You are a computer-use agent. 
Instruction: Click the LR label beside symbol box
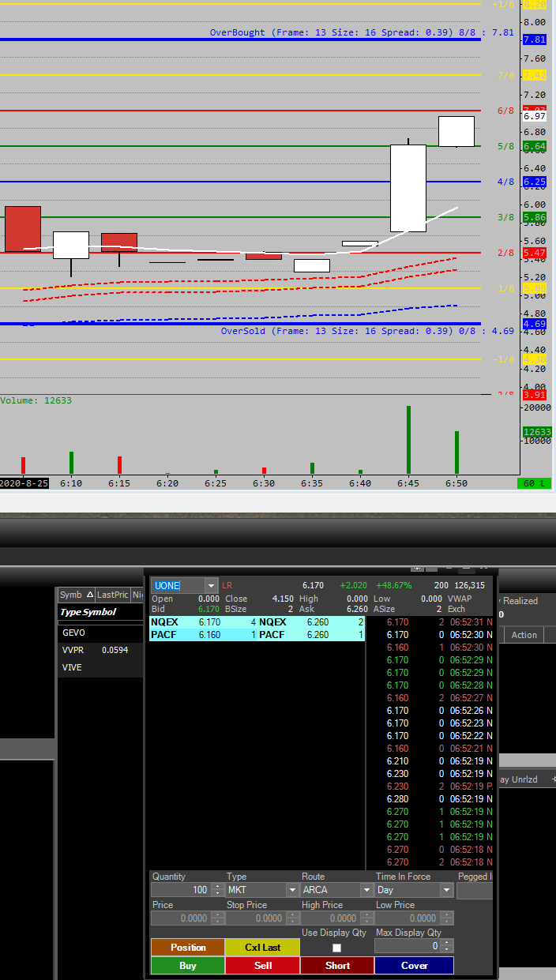[227, 585]
